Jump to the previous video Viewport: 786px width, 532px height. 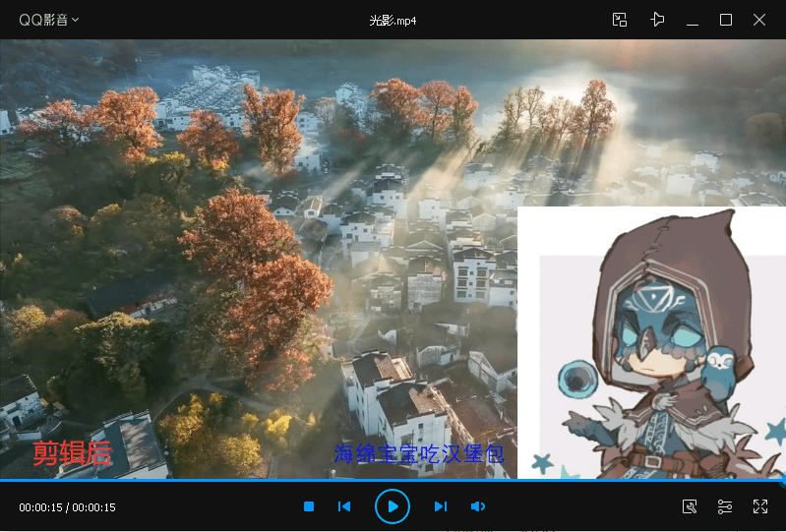pos(344,507)
